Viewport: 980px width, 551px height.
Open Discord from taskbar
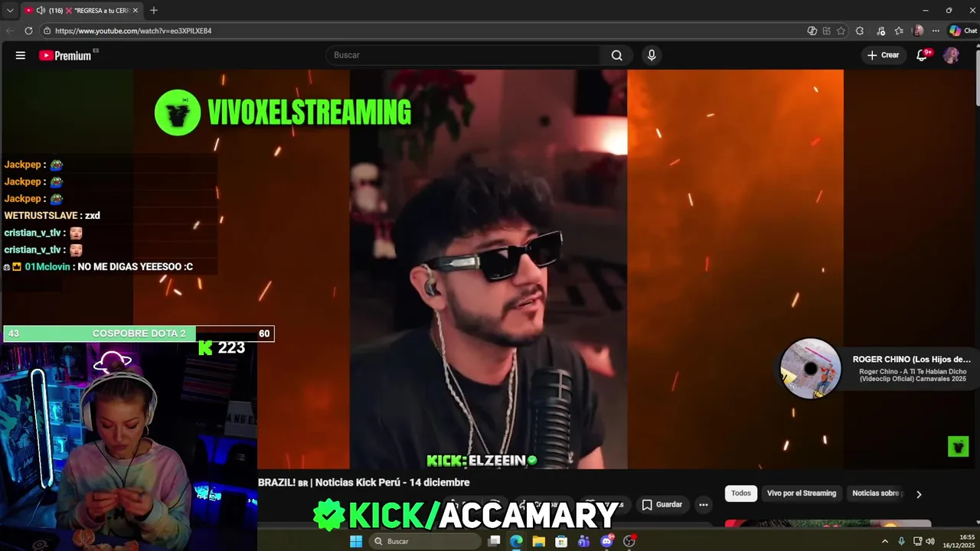(606, 541)
